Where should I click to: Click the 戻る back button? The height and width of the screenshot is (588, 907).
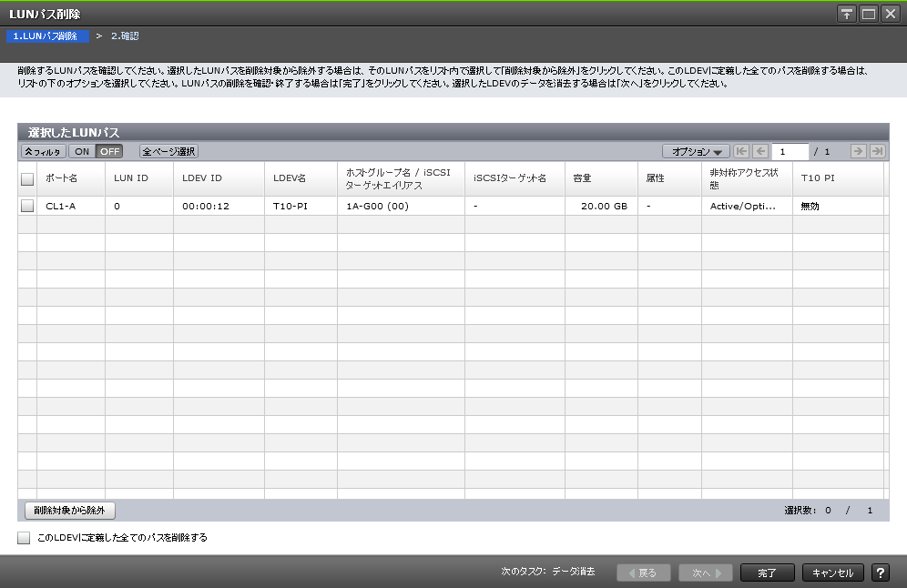[644, 573]
